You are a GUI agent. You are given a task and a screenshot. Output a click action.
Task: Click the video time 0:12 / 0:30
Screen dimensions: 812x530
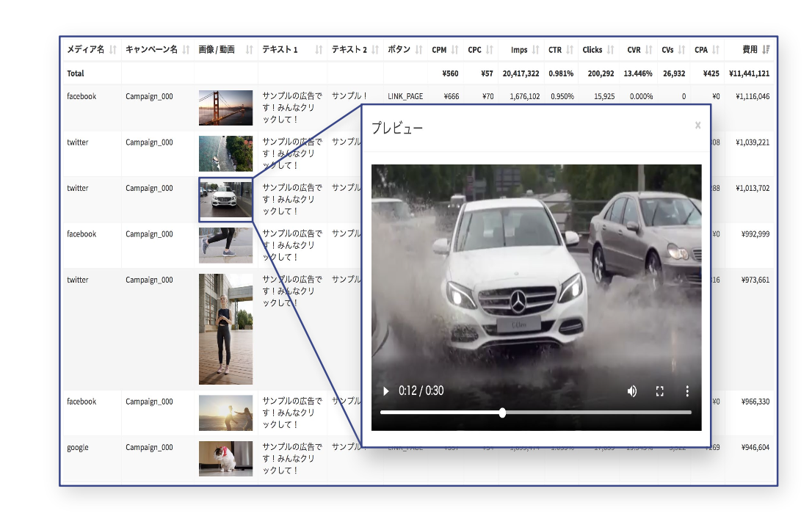tap(421, 391)
